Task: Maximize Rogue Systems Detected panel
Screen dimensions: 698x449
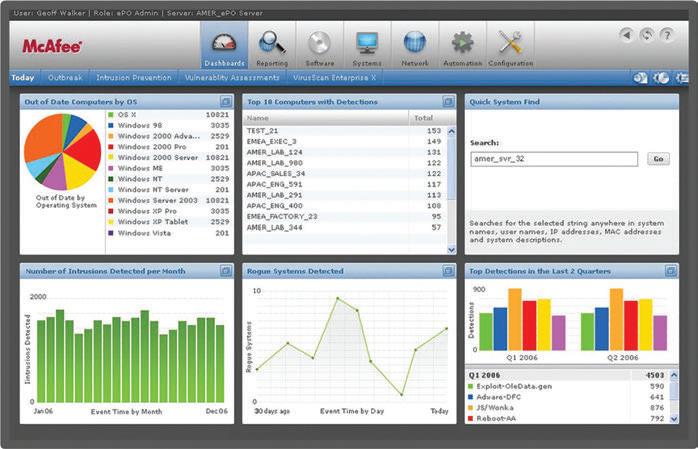Action: pyautogui.click(x=448, y=271)
